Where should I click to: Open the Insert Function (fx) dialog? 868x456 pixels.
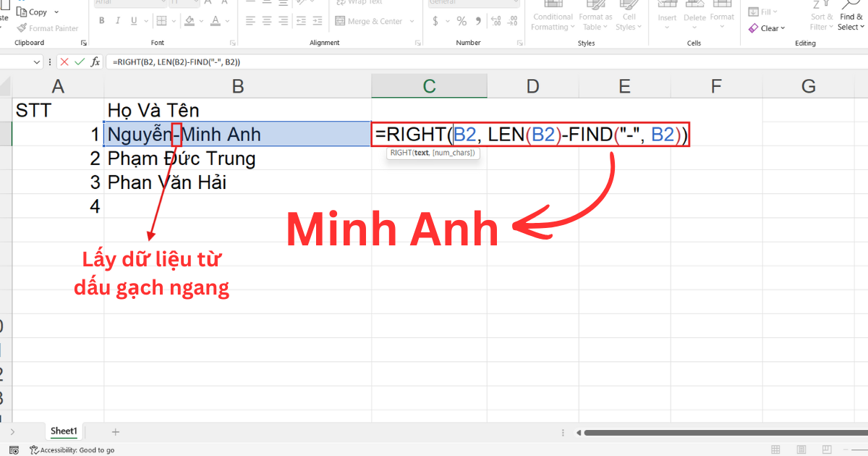point(95,62)
